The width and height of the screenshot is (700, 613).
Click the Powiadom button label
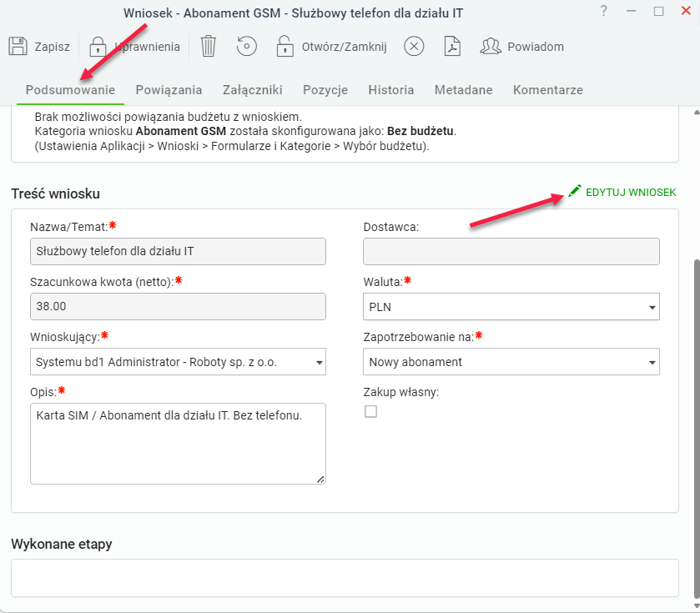[x=536, y=47]
